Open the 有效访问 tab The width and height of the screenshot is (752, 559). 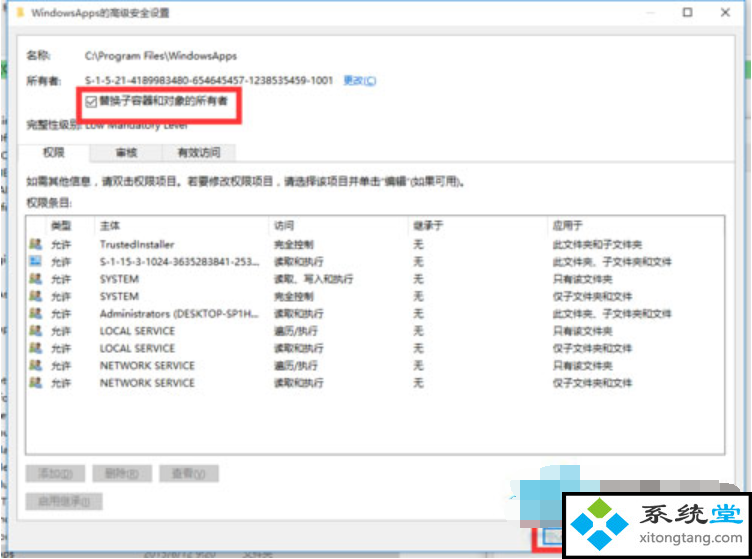point(199,152)
